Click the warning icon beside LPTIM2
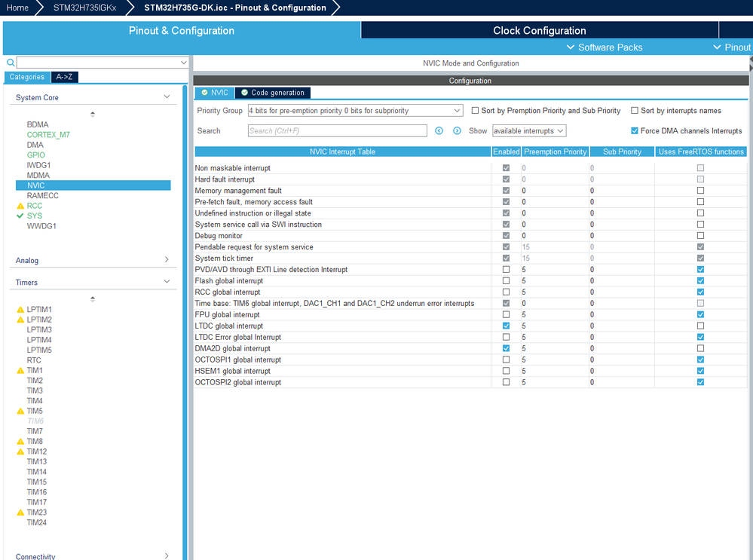Image resolution: width=753 pixels, height=560 pixels. click(x=20, y=320)
